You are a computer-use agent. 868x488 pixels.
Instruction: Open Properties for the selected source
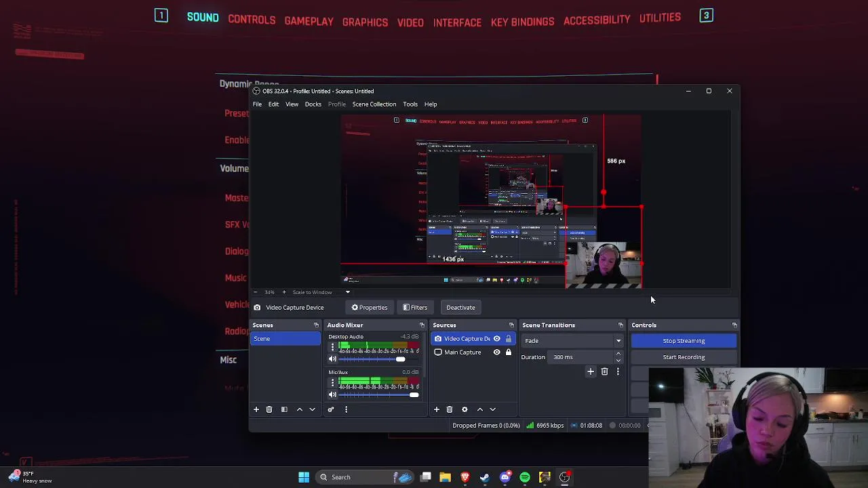(x=370, y=308)
